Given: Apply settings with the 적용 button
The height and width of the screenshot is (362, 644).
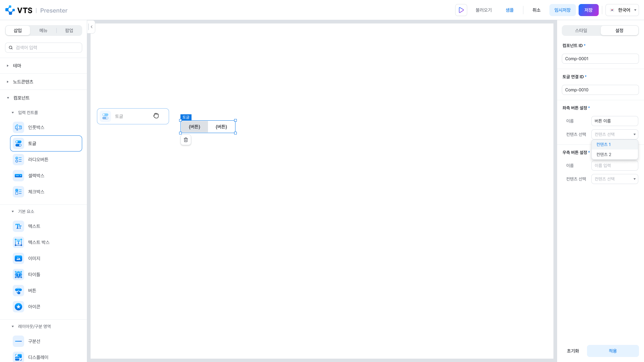Looking at the screenshot, I should pos(613,351).
